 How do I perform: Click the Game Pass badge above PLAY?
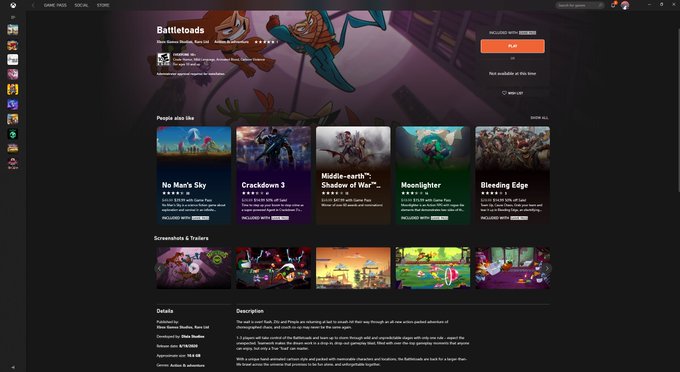[527, 33]
